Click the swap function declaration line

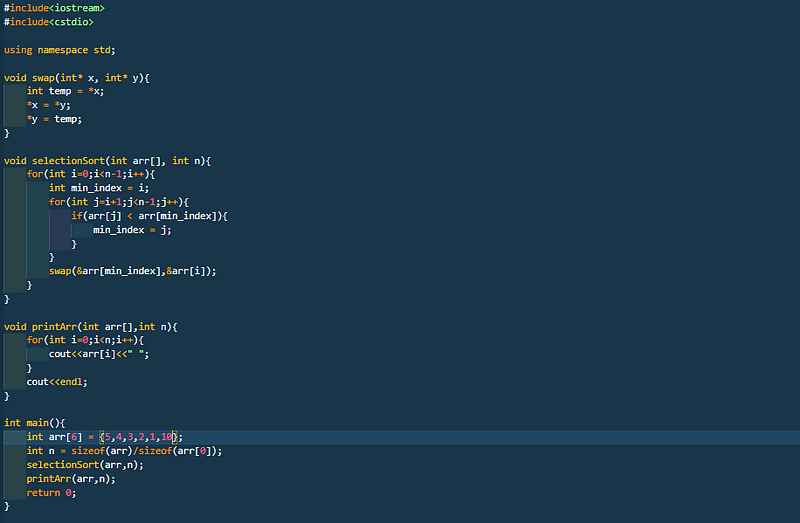[x=77, y=78]
